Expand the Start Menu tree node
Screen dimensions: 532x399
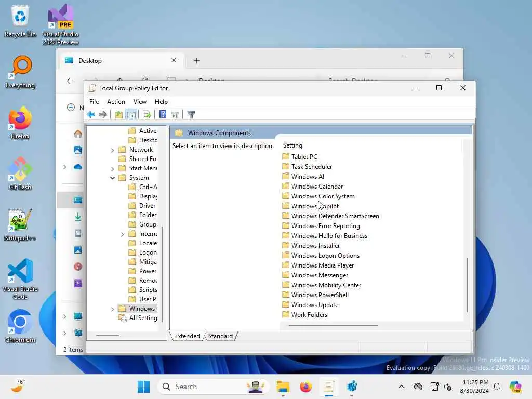click(112, 169)
